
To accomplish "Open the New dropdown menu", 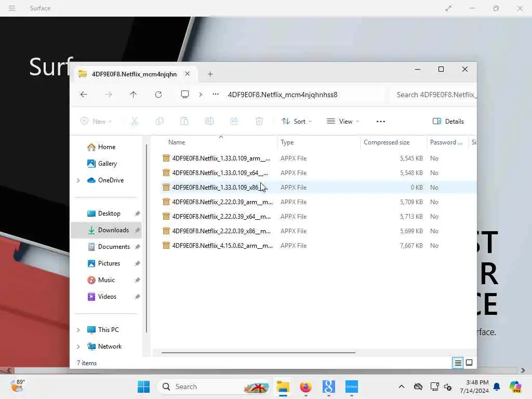I will (96, 121).
